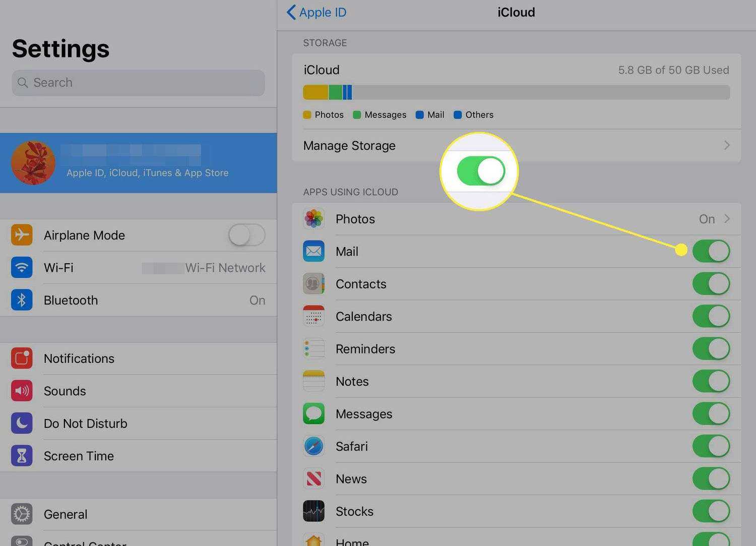Image resolution: width=756 pixels, height=546 pixels.
Task: Open Notifications settings
Action: tap(139, 358)
